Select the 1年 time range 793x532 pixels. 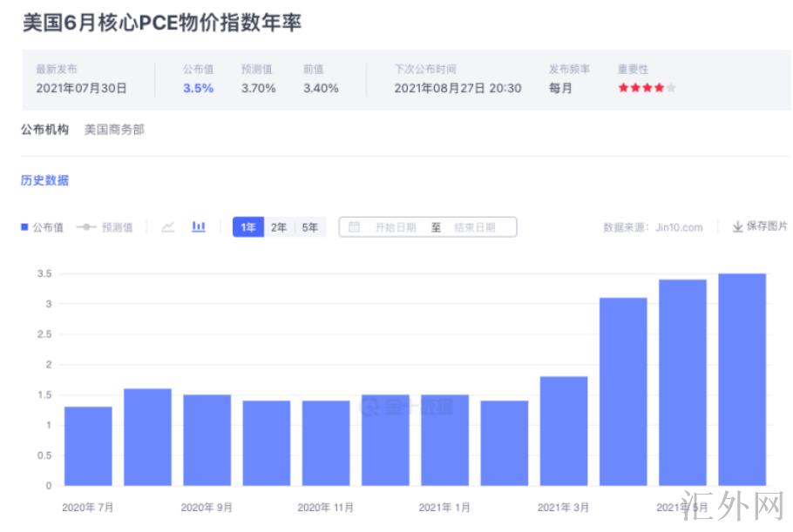click(248, 227)
